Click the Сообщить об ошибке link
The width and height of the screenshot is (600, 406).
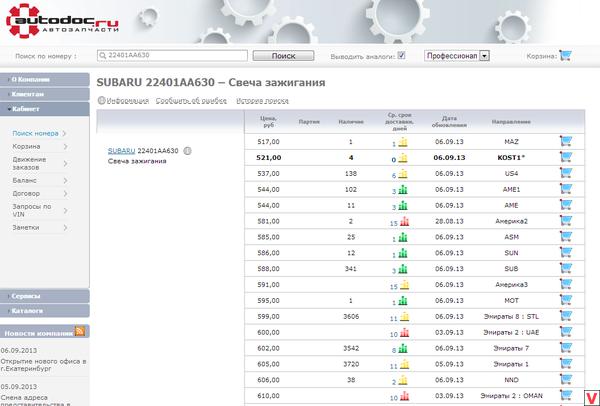191,101
